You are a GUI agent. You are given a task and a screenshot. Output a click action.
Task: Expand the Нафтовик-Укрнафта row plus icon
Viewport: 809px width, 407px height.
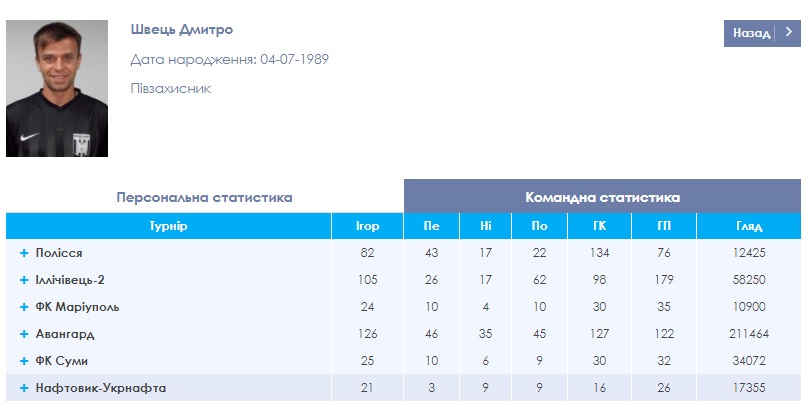24,388
